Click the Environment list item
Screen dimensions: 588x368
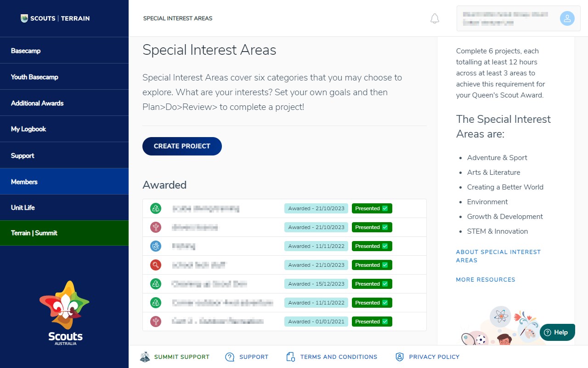[487, 202]
